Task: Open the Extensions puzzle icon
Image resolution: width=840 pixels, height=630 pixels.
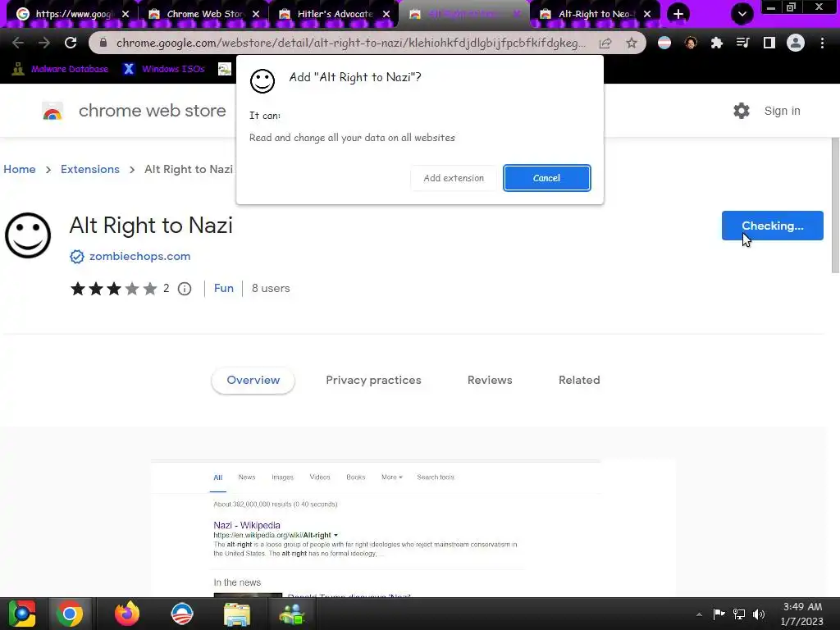Action: (717, 43)
